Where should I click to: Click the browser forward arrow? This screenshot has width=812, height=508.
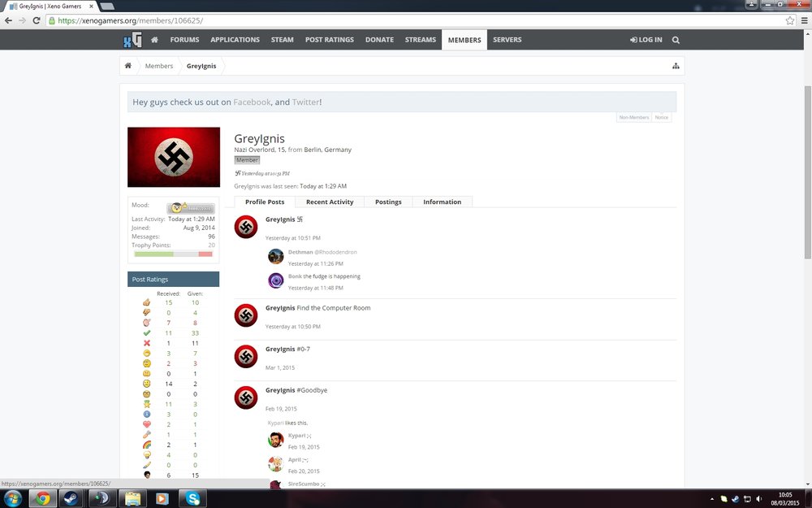click(22, 21)
